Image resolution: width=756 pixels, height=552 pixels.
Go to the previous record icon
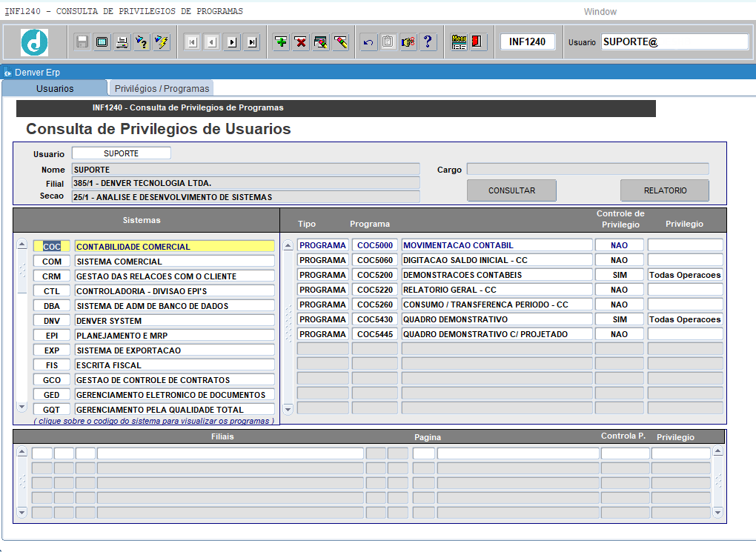pos(212,42)
